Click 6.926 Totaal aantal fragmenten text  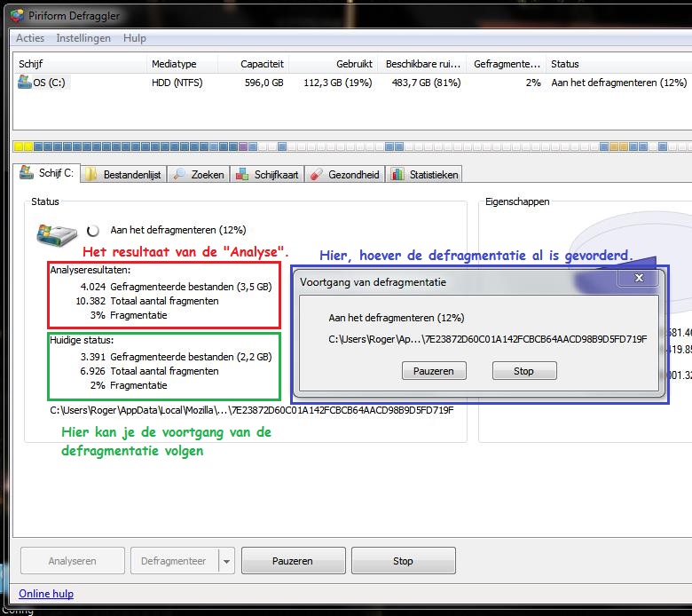(x=149, y=371)
